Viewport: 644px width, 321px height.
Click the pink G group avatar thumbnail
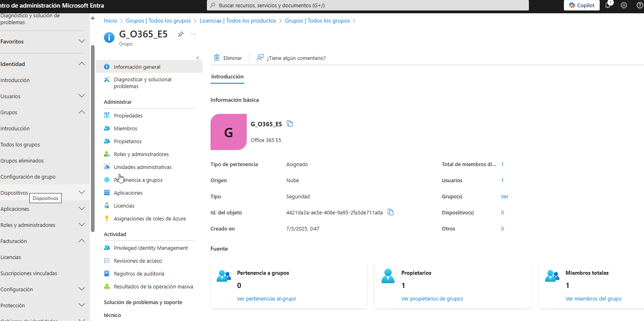point(229,132)
